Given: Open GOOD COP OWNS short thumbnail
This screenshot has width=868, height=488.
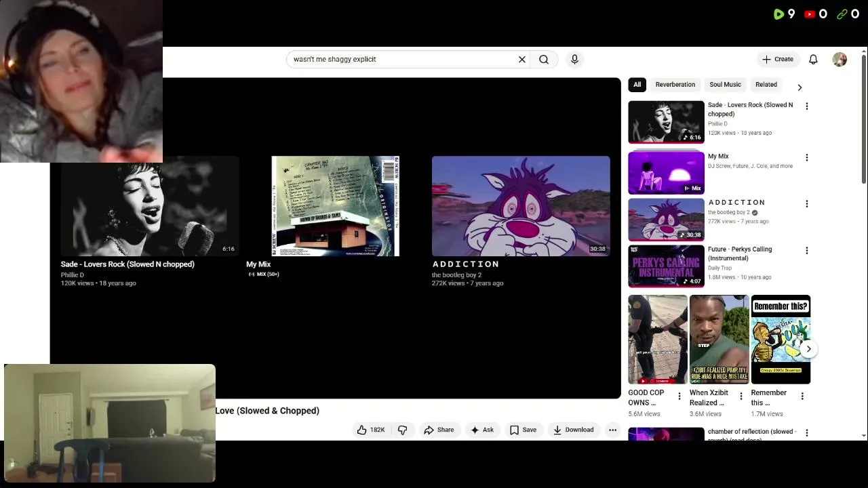Looking at the screenshot, I should point(658,340).
